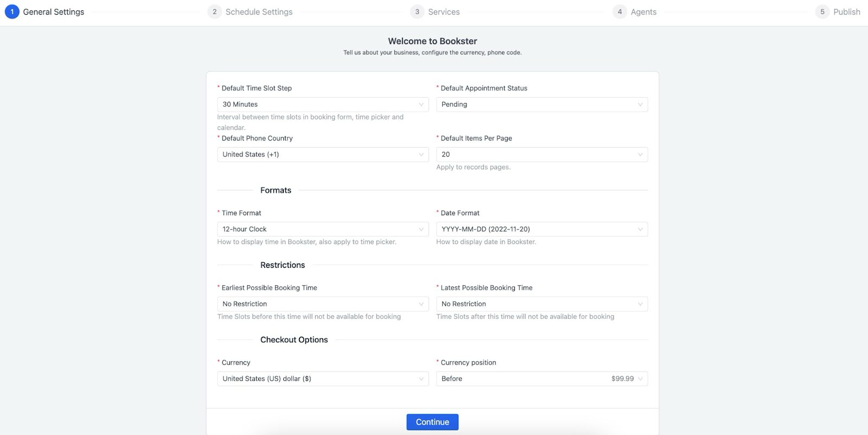Screen dimensions: 868x435
Task: Click step number 1 circle icon
Action: click(12, 11)
